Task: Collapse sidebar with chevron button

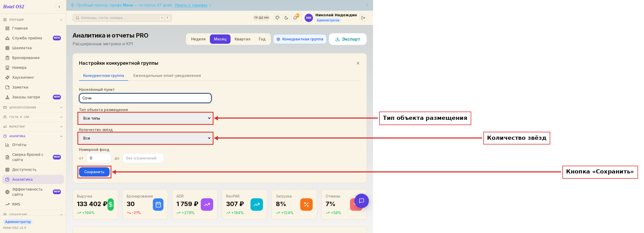Action: [59, 7]
